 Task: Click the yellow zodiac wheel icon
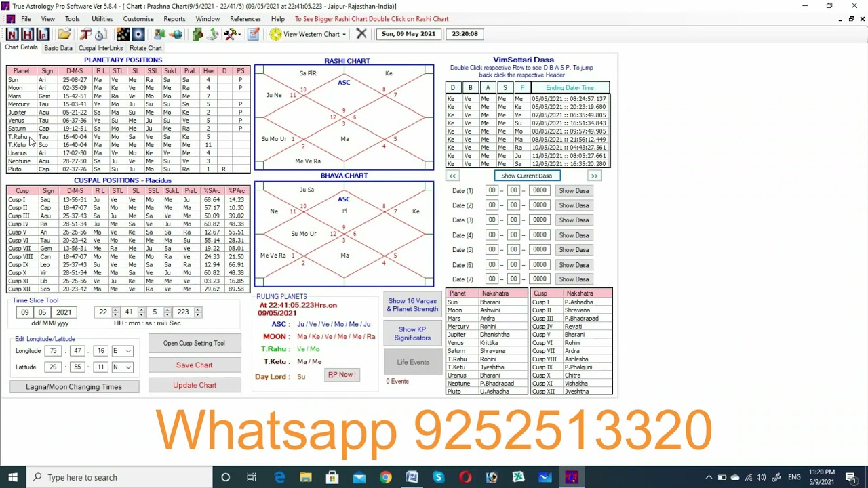tap(275, 34)
